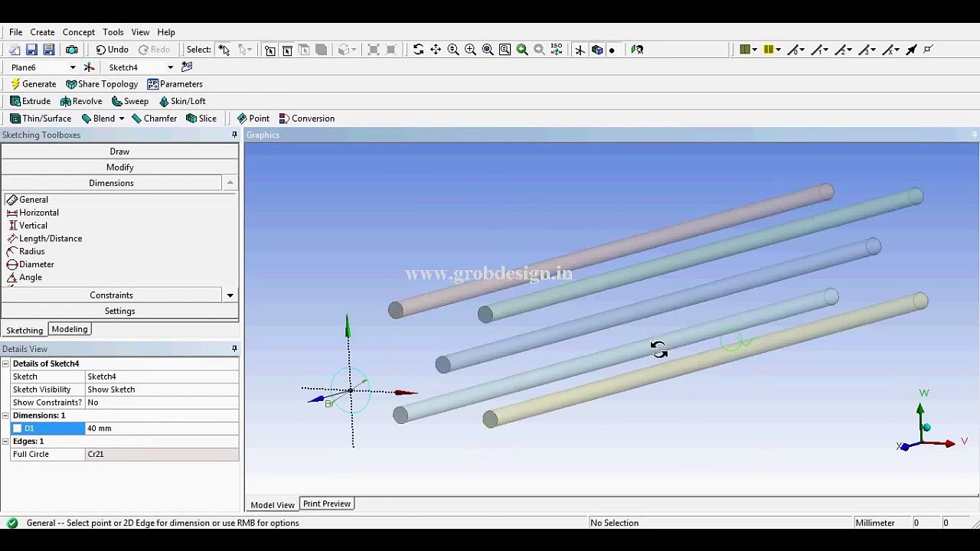Activate the Pan view tool
This screenshot has height=551, width=980.
[436, 50]
